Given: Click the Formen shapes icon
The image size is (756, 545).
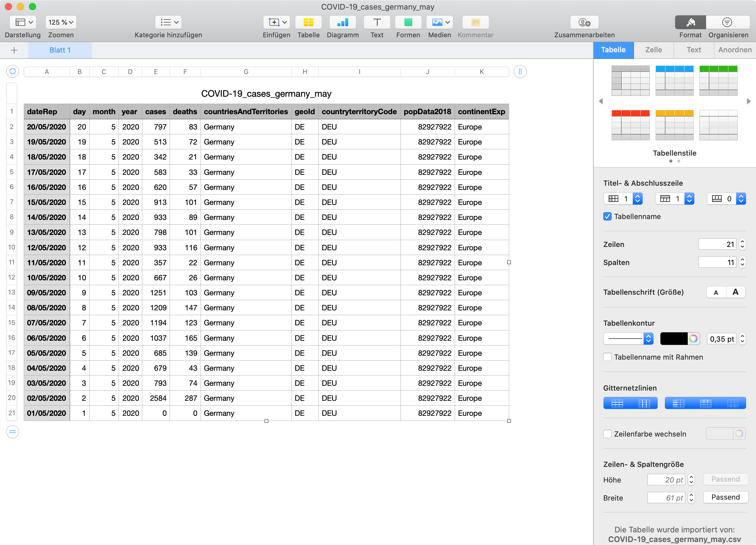Looking at the screenshot, I should (408, 22).
